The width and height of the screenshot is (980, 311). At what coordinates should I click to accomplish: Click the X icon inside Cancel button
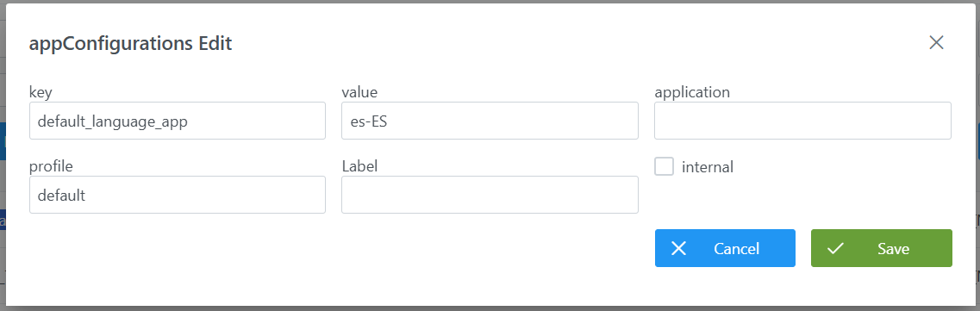point(678,249)
